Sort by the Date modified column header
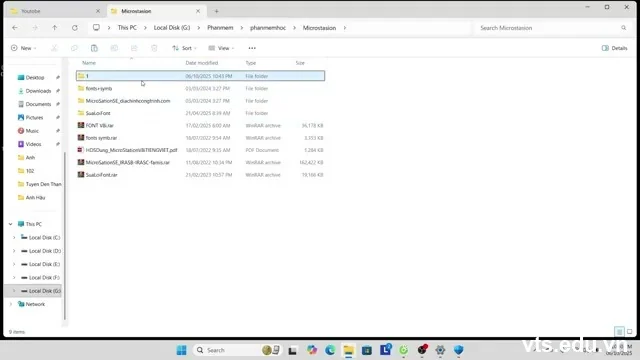Screen dimensions: 640x360 point(202,63)
